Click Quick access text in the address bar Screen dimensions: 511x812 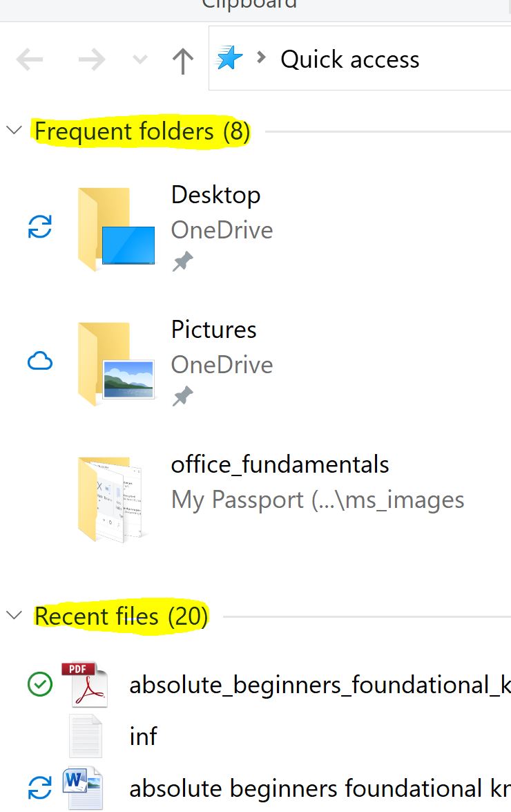[x=349, y=59]
